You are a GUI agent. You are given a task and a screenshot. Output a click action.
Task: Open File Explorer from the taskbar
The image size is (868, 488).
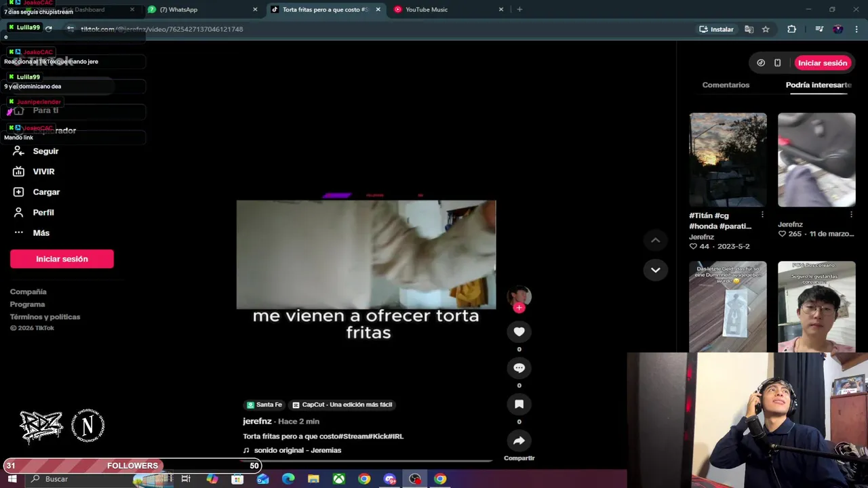coord(313,479)
